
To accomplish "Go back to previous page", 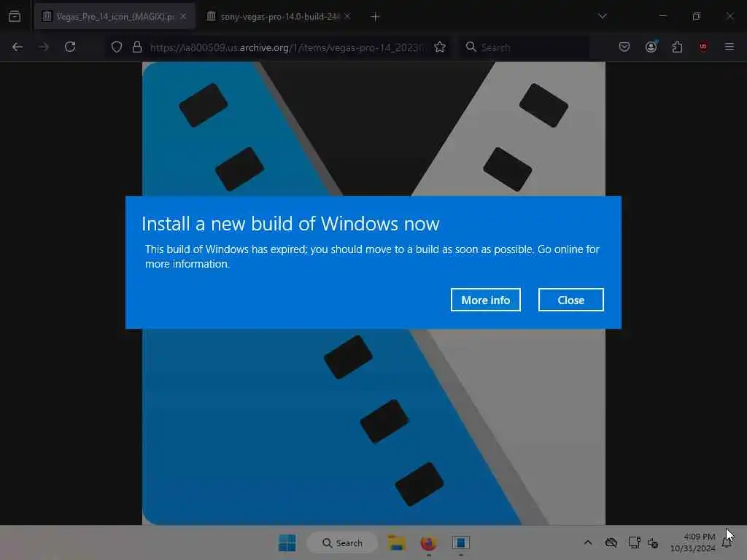I will (18, 47).
